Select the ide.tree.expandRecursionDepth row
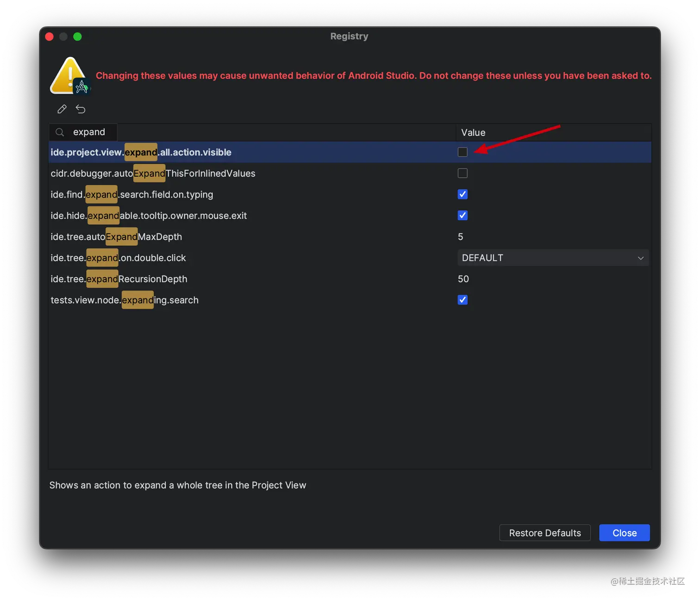The height and width of the screenshot is (601, 700). pos(350,279)
